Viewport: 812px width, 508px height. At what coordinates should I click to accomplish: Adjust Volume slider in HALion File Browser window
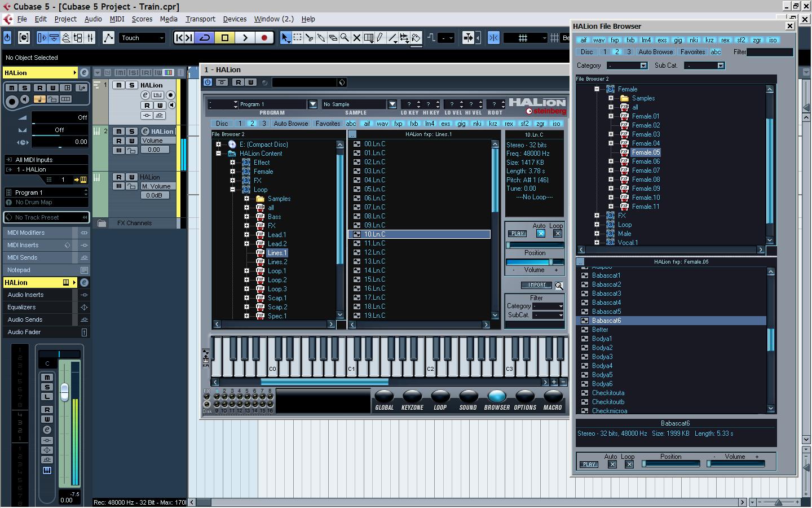click(x=736, y=464)
